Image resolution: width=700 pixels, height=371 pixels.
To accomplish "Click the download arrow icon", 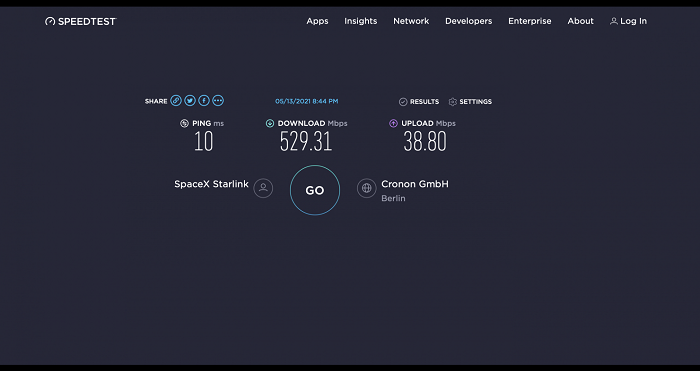I will pyautogui.click(x=270, y=123).
